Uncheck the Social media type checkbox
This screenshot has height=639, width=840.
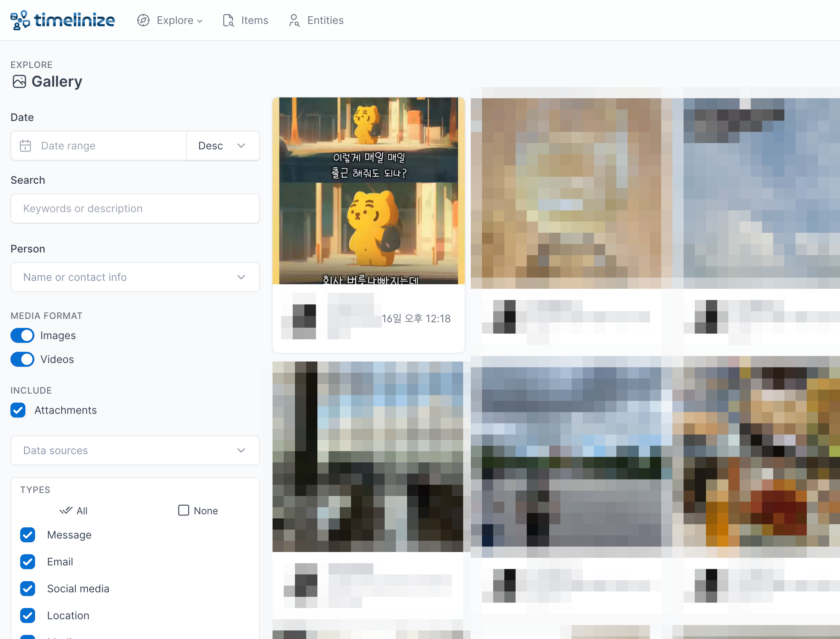click(28, 589)
